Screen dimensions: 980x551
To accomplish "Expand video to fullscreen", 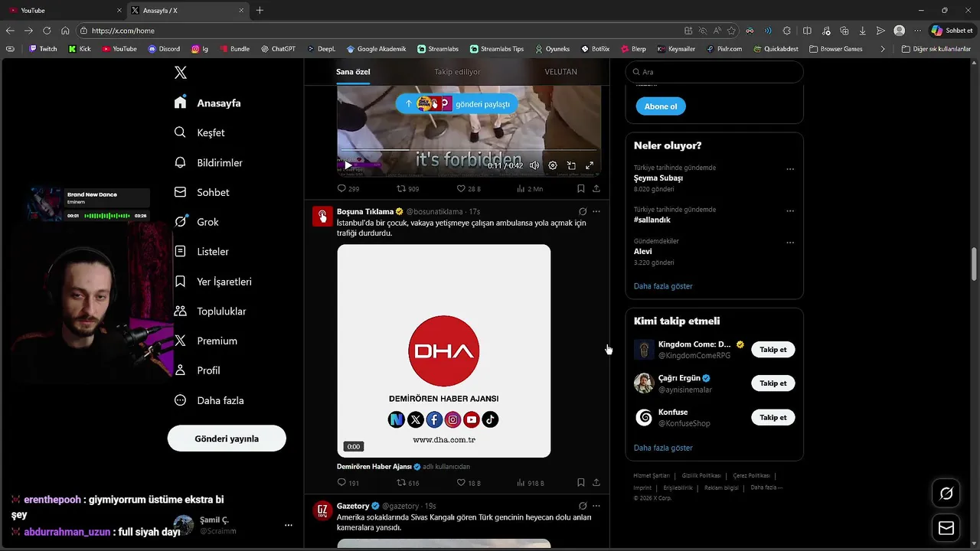I will point(590,165).
